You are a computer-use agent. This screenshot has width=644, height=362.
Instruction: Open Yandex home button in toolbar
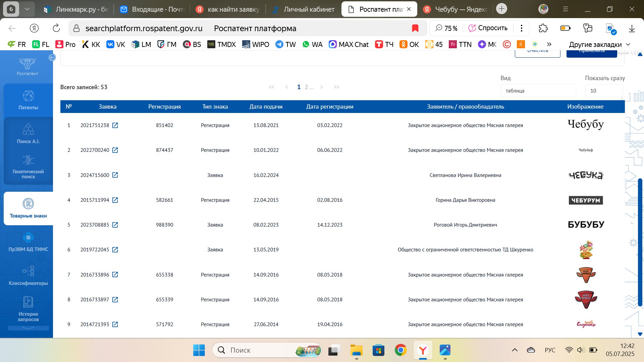[34, 28]
